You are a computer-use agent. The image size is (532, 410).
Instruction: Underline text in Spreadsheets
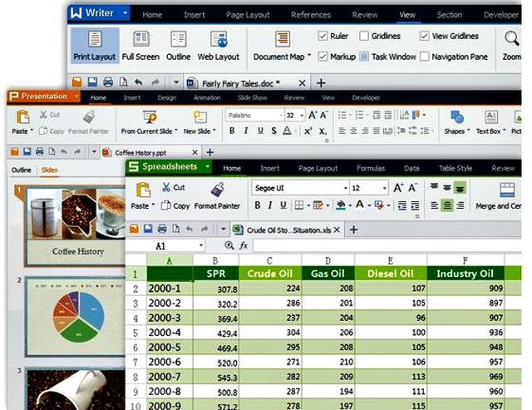pos(283,205)
